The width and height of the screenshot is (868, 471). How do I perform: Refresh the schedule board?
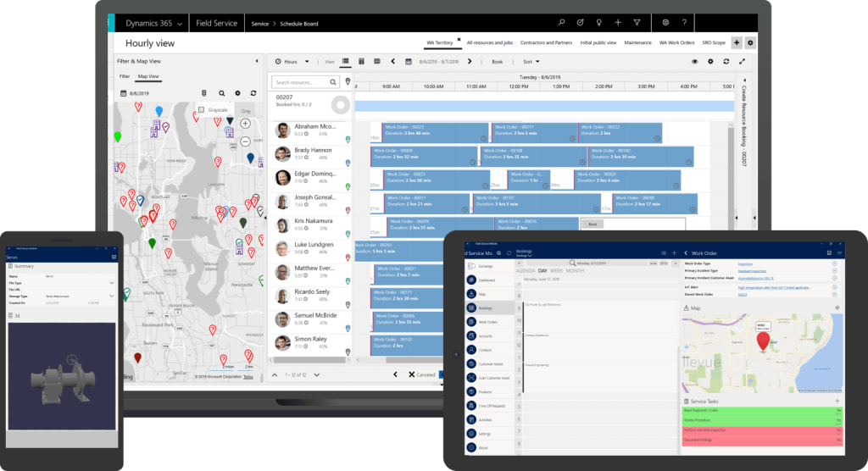pos(726,62)
